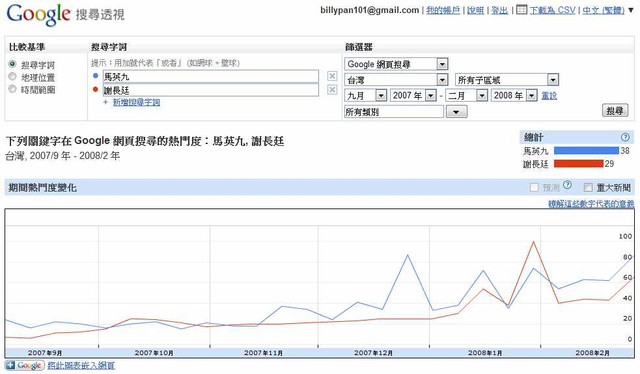Click the CSV download table icon
The width and height of the screenshot is (640, 374).
(x=521, y=9)
